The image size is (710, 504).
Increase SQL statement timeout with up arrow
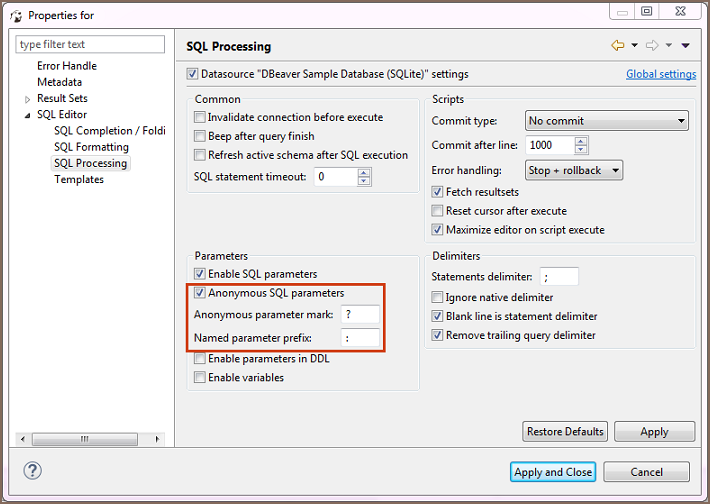[x=364, y=172]
